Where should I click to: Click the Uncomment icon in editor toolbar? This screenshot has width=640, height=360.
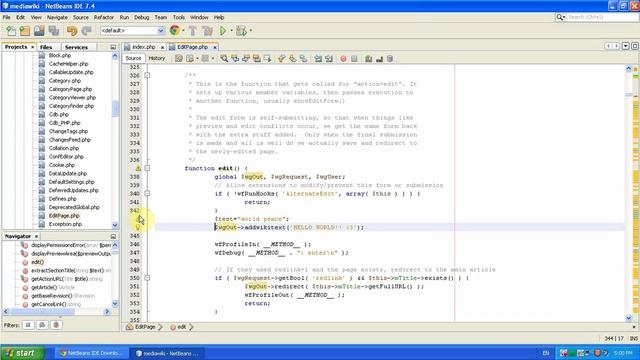pos(379,59)
